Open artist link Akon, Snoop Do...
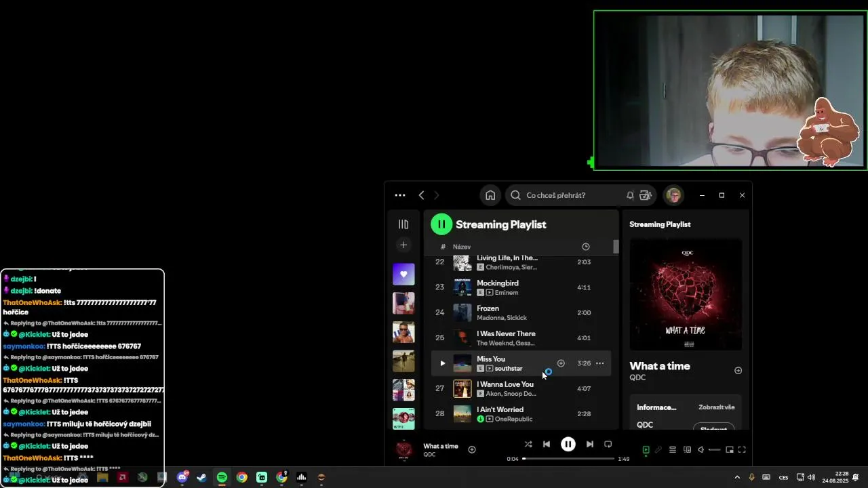 [x=511, y=394]
